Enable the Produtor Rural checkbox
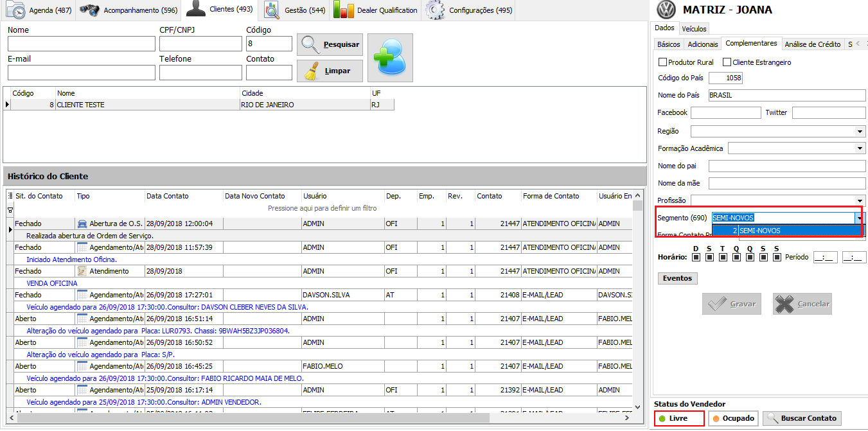Viewport: 868px width, 431px height. (663, 62)
